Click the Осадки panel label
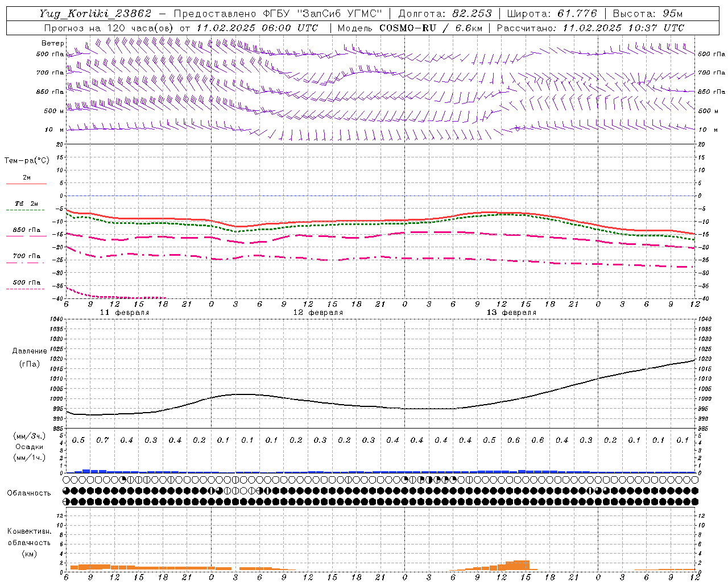728x582 pixels. (x=30, y=447)
